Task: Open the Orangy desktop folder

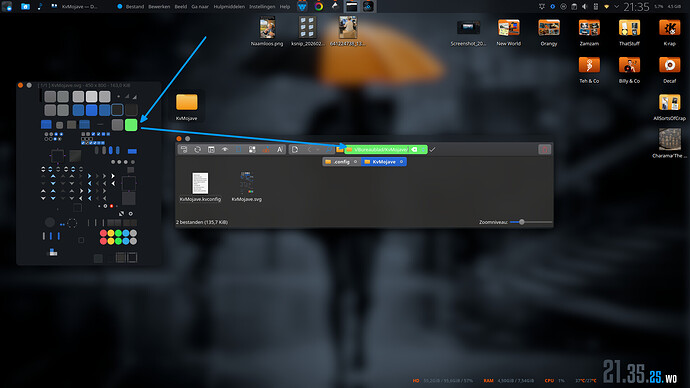Action: coord(549,33)
